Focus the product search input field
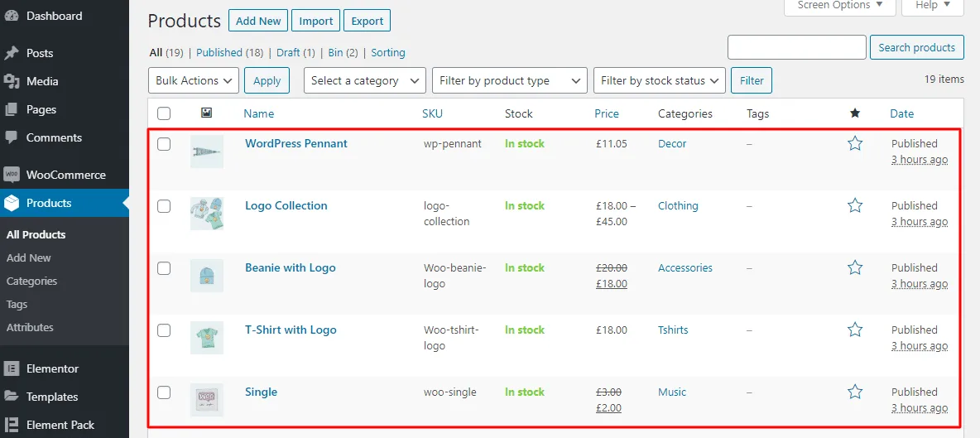This screenshot has width=980, height=438. [797, 47]
